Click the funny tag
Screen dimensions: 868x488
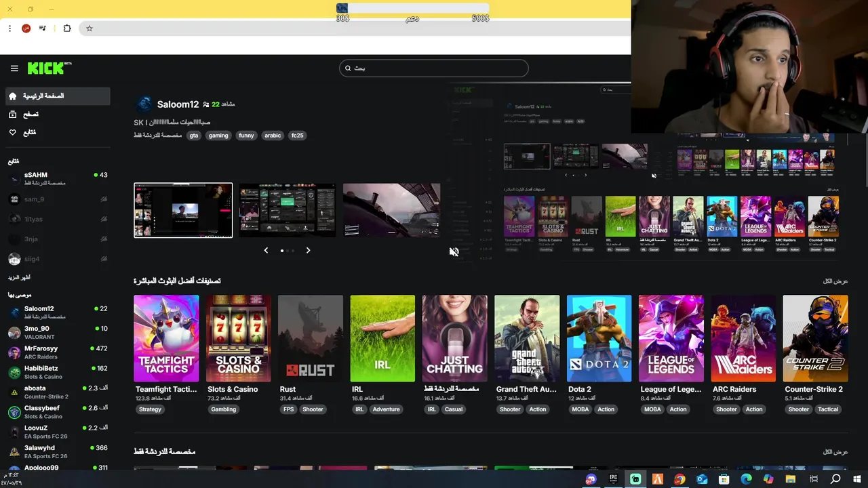pos(246,136)
